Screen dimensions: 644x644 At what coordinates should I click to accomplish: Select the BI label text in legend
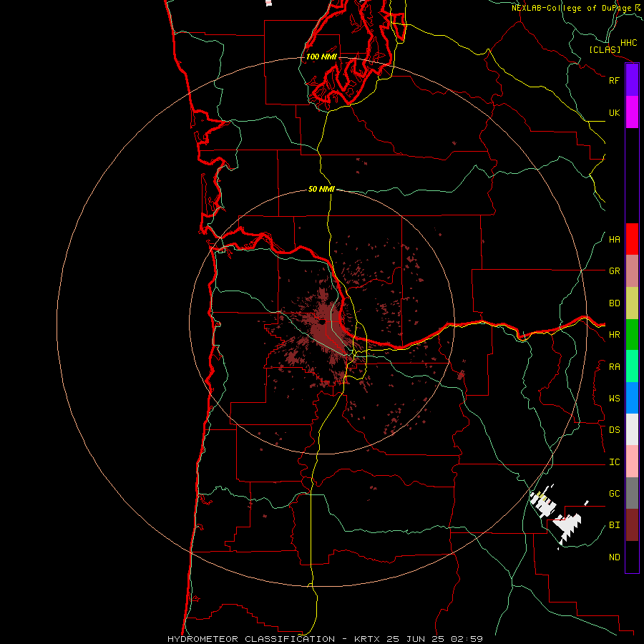pos(615,525)
